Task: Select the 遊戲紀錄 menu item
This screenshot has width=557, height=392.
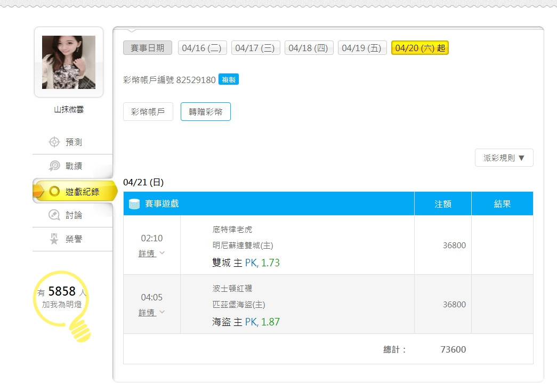Action: (x=75, y=191)
